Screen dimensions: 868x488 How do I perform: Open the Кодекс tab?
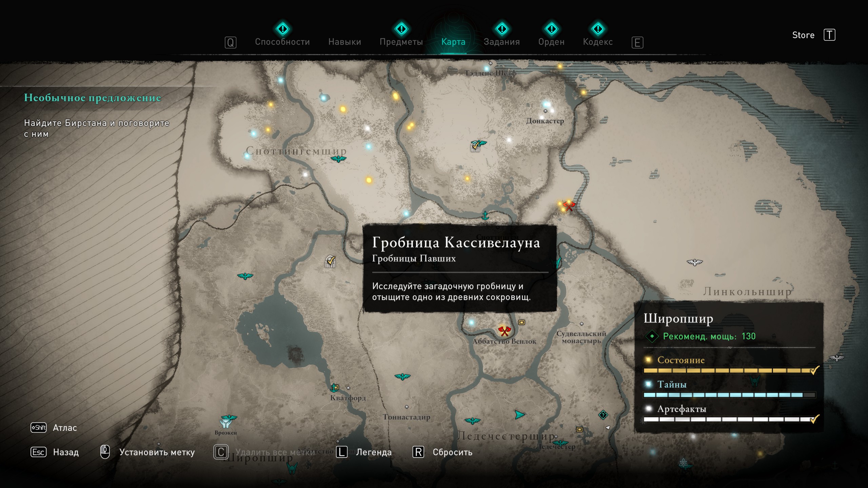(x=597, y=42)
